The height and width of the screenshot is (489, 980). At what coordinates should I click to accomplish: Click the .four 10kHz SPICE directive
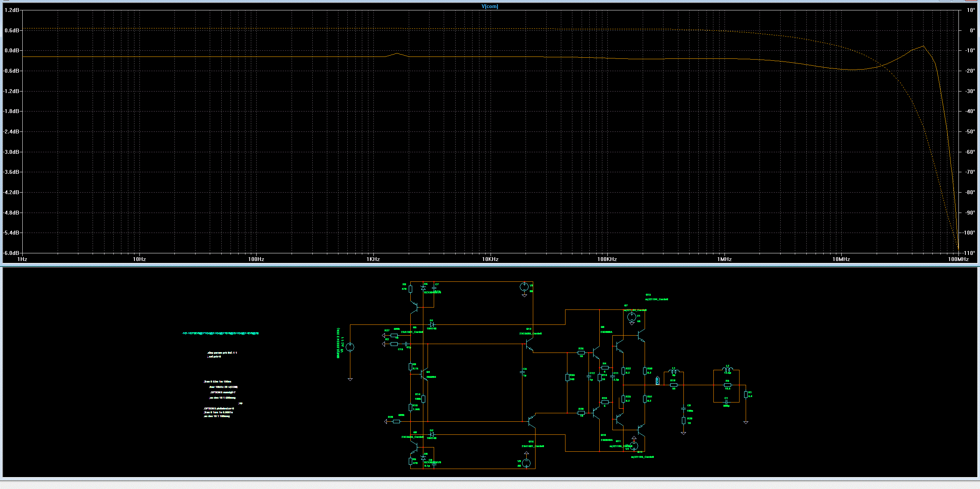(x=223, y=387)
